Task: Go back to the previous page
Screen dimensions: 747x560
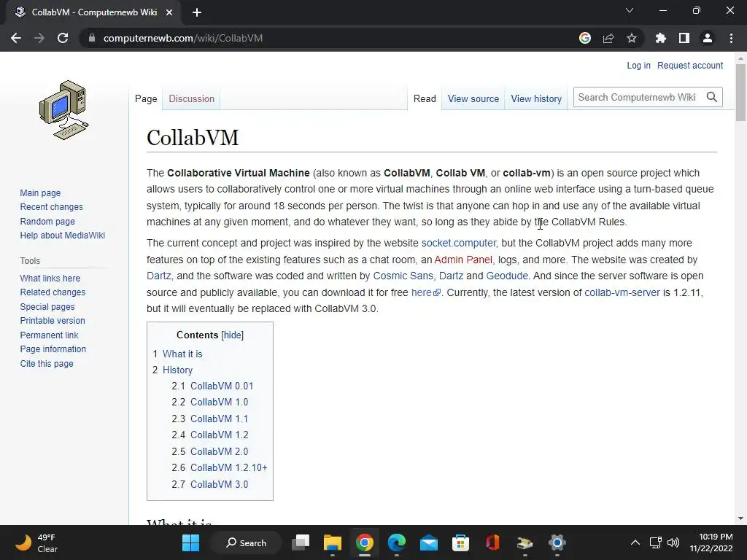Action: coord(16,38)
